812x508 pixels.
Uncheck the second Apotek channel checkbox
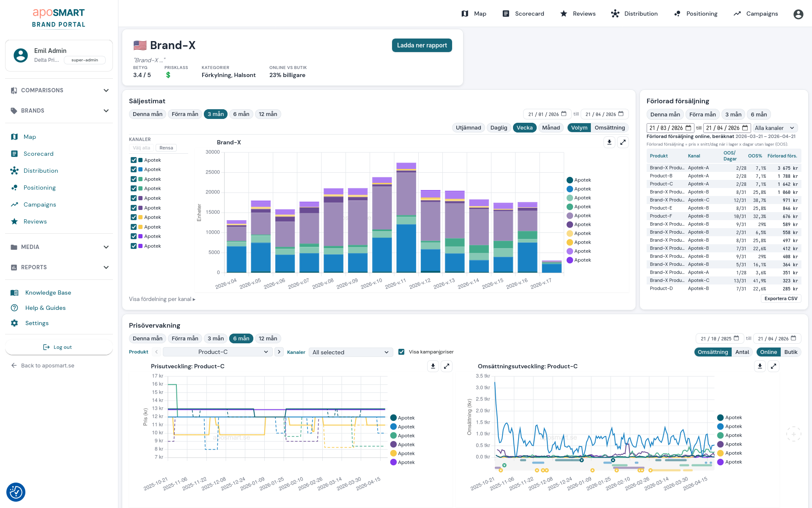click(x=134, y=169)
